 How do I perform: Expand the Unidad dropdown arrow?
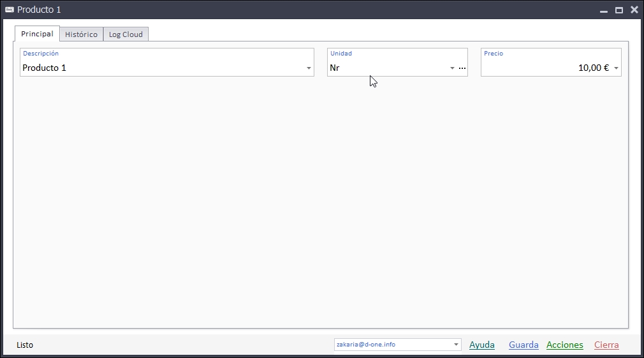pos(452,68)
